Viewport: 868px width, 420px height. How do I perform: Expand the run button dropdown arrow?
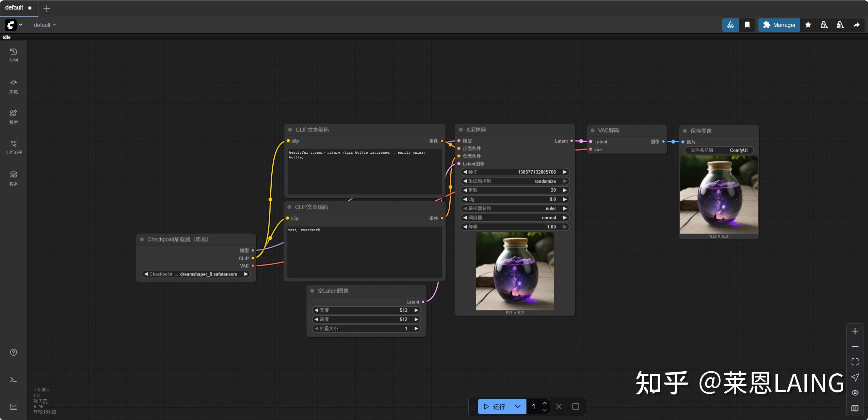(x=518, y=406)
